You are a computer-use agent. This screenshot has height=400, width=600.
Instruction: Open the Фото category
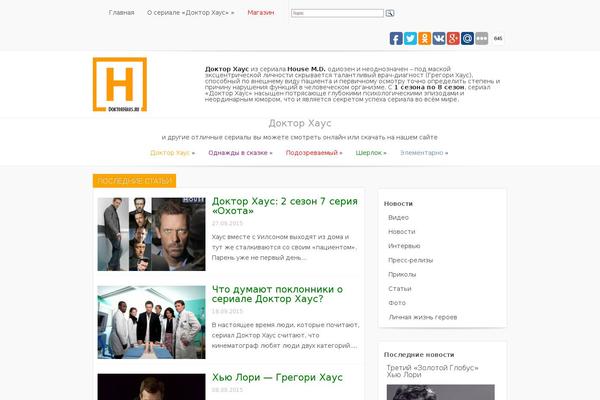tap(397, 303)
